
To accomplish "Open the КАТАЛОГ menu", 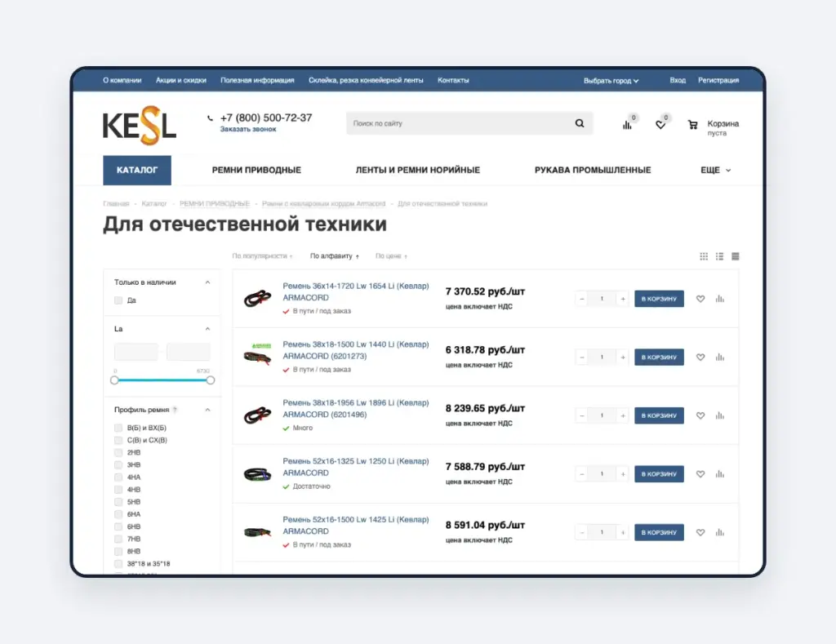I will click(137, 170).
